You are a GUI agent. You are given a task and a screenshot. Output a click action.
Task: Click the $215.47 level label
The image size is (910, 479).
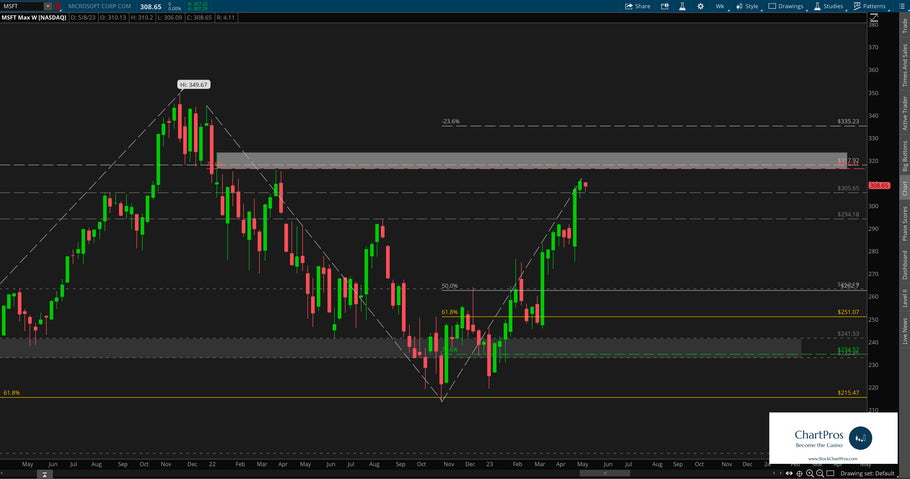point(848,392)
